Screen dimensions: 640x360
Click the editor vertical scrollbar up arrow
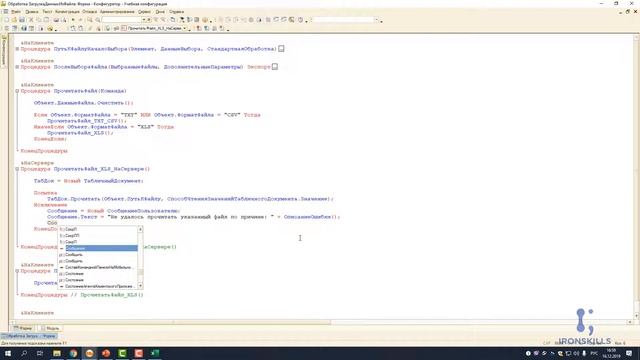(636, 37)
